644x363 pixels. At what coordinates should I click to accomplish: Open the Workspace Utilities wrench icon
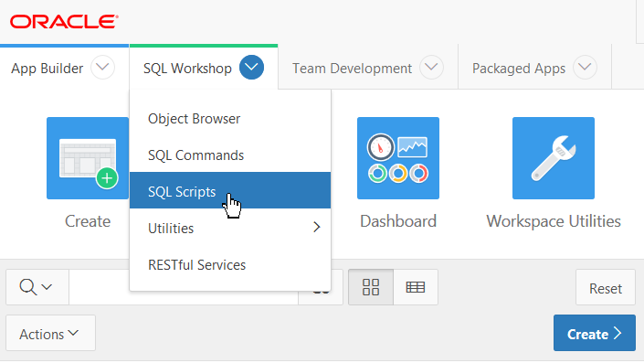pyautogui.click(x=554, y=158)
